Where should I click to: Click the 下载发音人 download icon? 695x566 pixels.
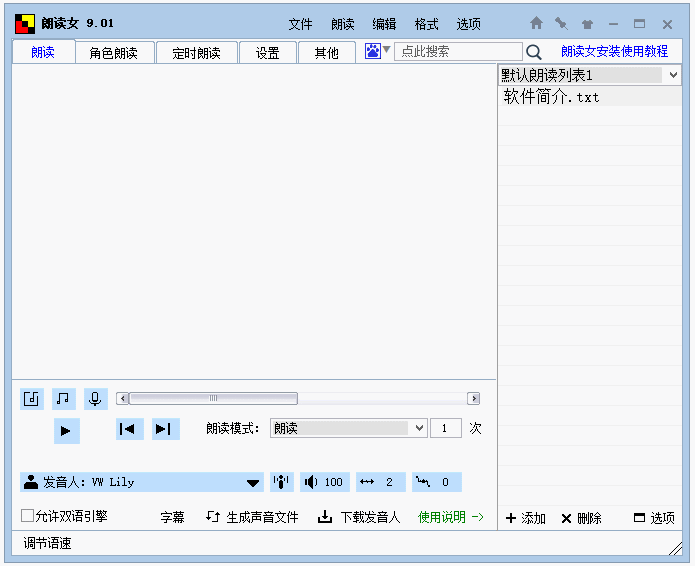325,517
